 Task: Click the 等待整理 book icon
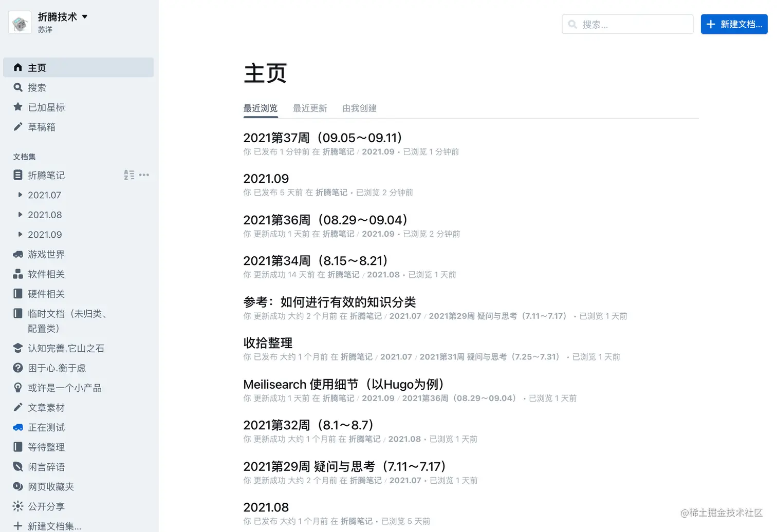coord(18,447)
